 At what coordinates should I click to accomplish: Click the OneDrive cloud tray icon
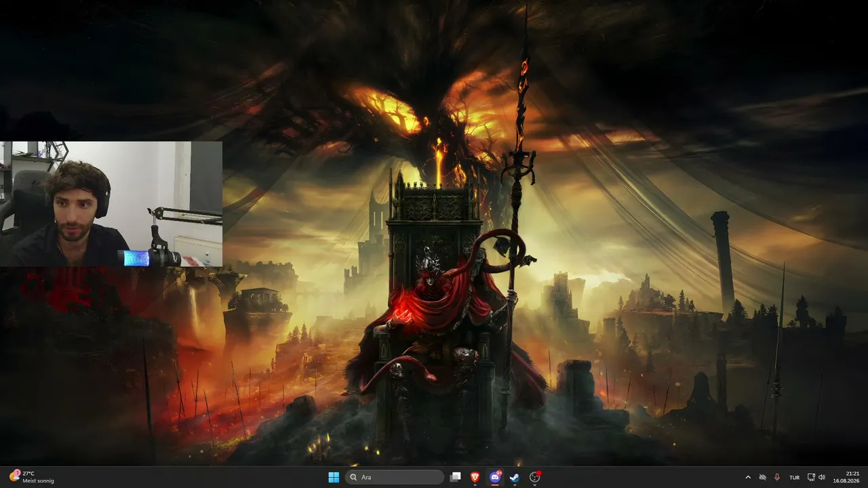(x=762, y=477)
